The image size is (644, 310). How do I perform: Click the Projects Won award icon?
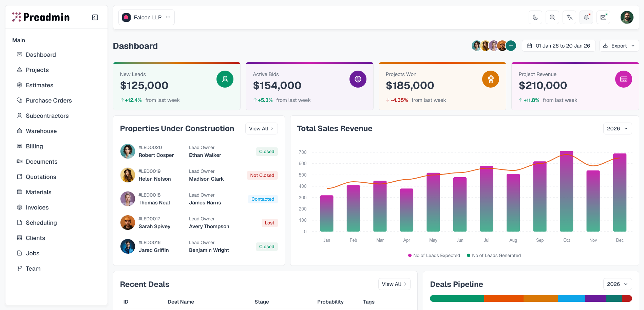[x=491, y=79]
